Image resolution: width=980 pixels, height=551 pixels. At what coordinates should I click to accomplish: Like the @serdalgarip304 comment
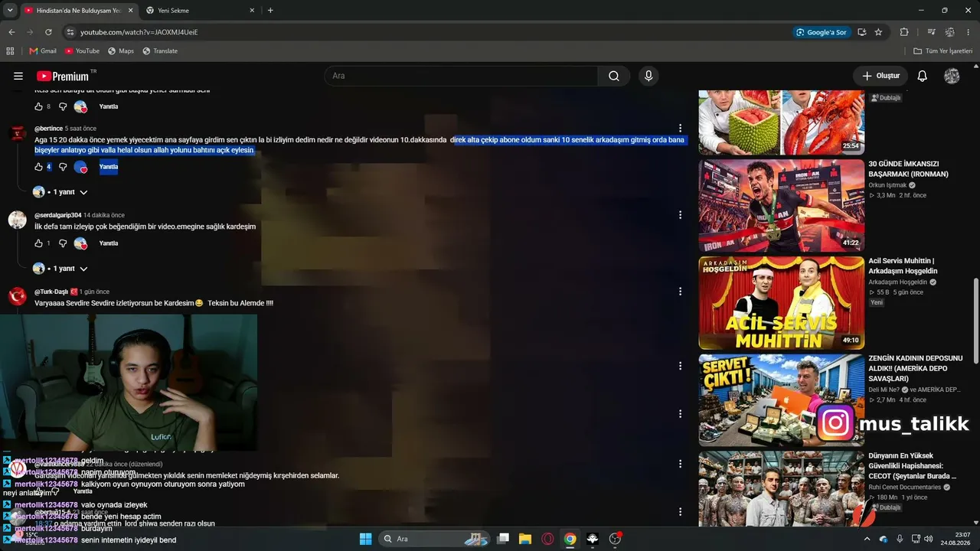pyautogui.click(x=39, y=243)
